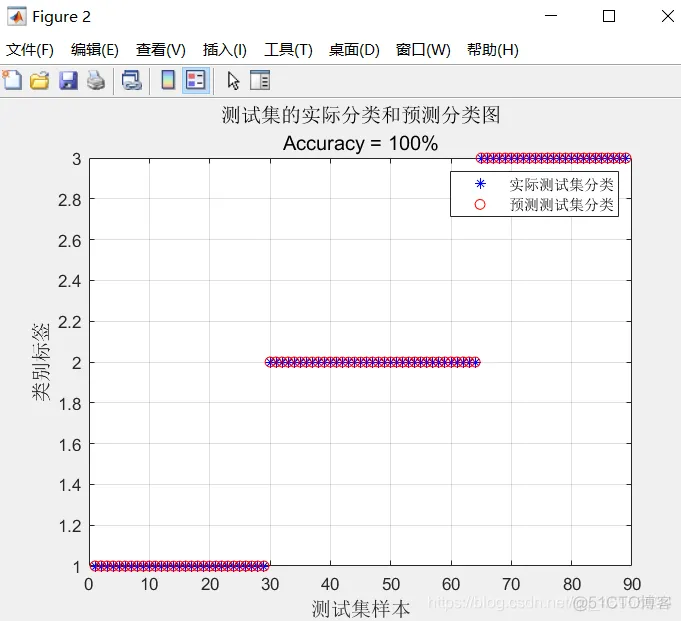Click the Figure 2 window title
This screenshot has height=621, width=681.
point(61,17)
